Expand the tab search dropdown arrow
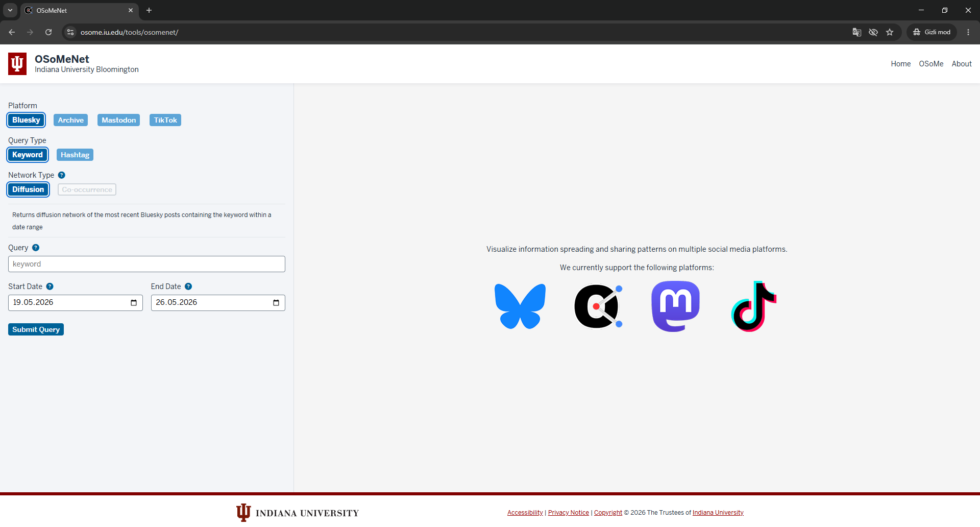Screen dimensions: 980x527 (x=10, y=10)
